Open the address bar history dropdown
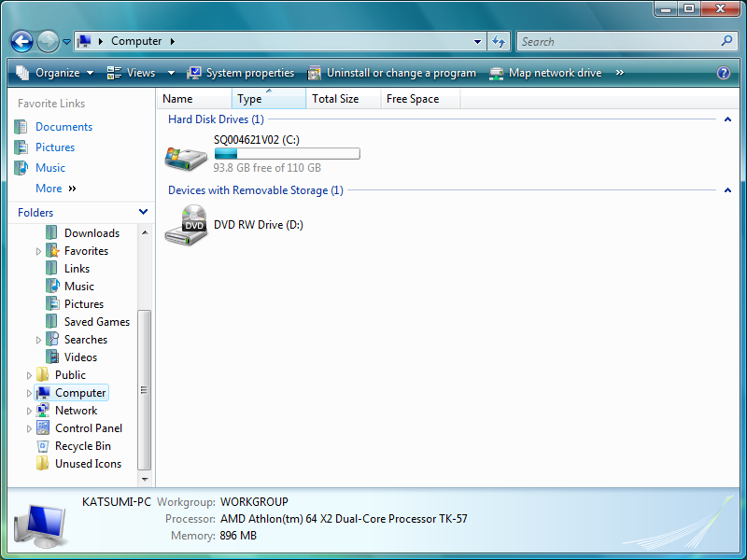The image size is (747, 560). (x=477, y=42)
